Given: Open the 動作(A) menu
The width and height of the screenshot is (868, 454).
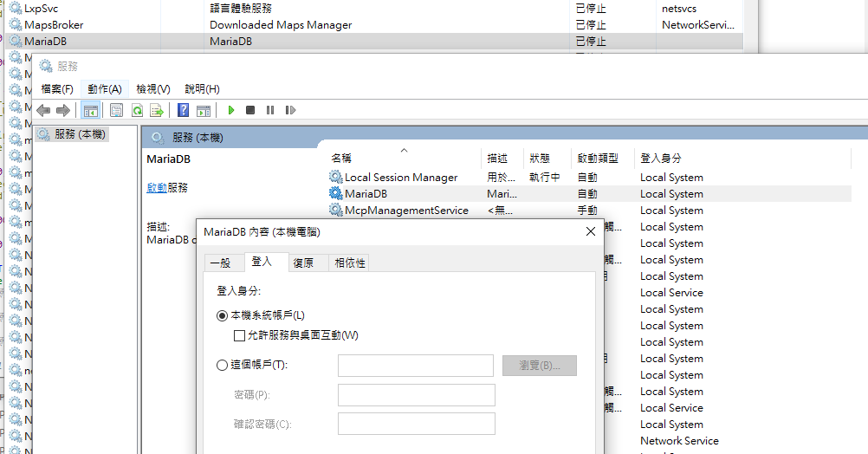Looking at the screenshot, I should 105,88.
